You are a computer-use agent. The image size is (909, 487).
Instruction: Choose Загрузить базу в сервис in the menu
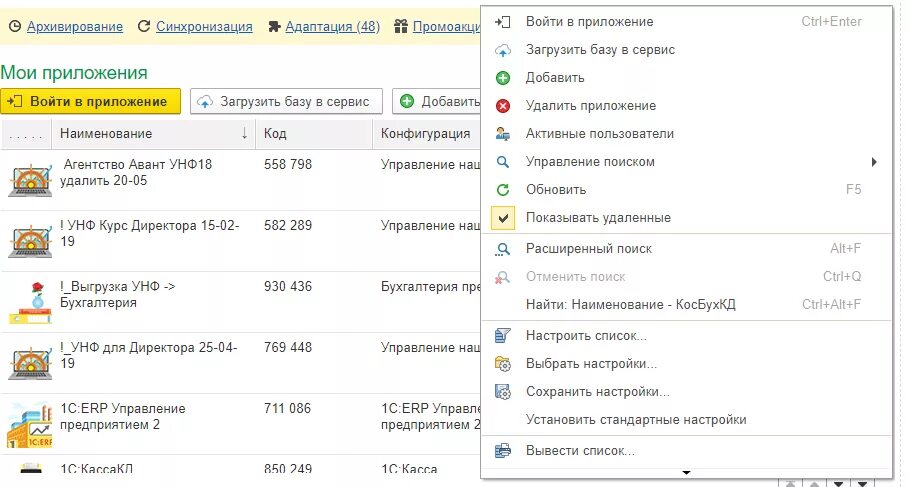687,50
